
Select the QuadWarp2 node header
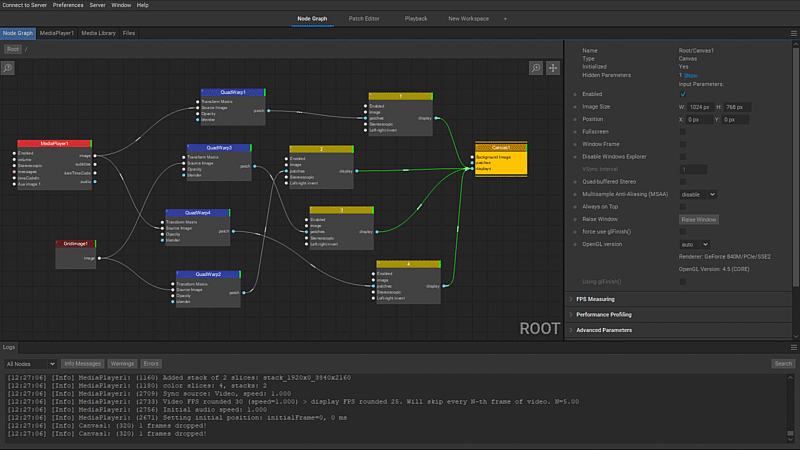(208, 274)
